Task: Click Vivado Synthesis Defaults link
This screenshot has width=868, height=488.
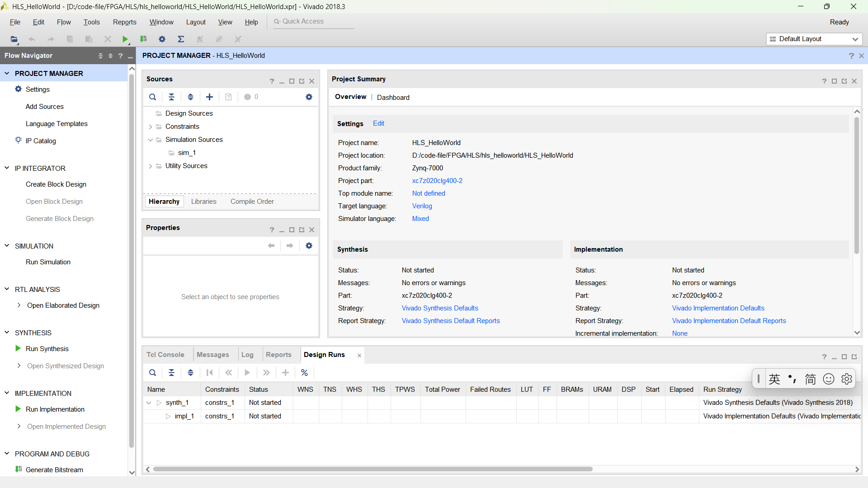Action: pyautogui.click(x=440, y=308)
